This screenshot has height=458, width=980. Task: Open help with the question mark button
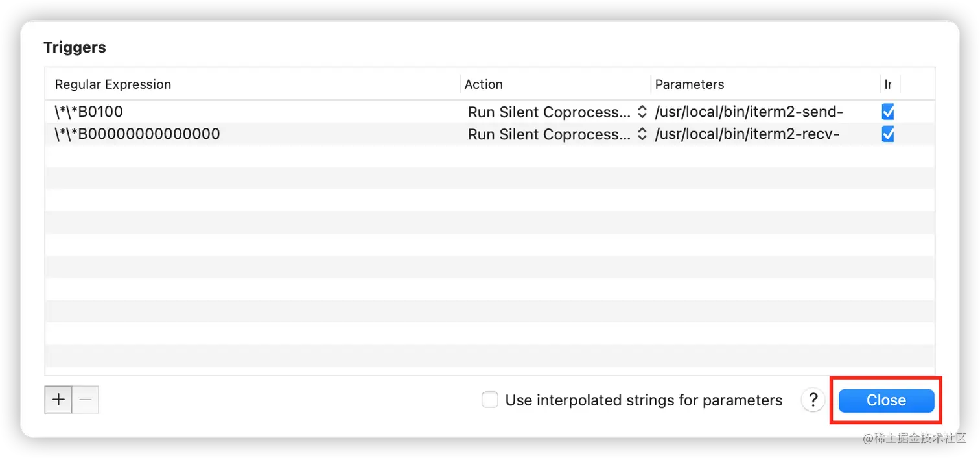click(813, 400)
